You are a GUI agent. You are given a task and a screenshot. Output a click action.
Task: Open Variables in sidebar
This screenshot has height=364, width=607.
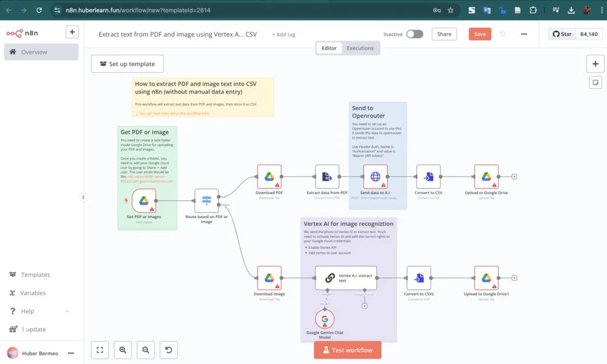pos(40,293)
